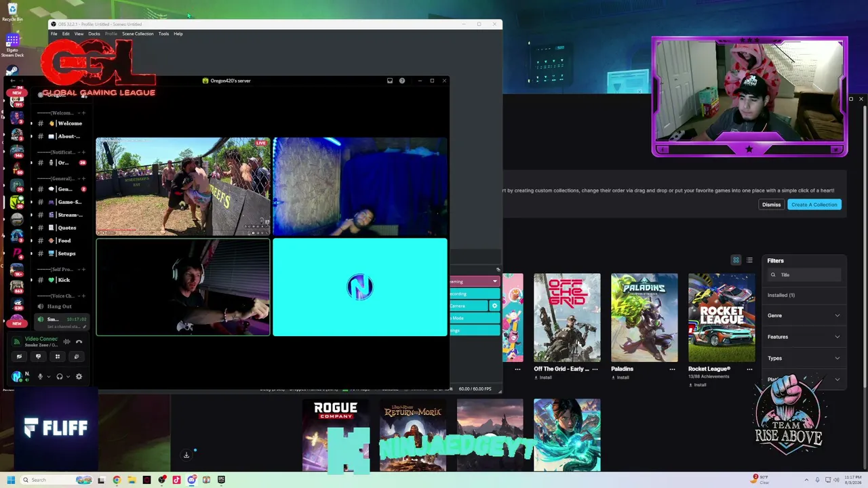Open Paladins three-dot options menu
The width and height of the screenshot is (868, 488).
tap(672, 369)
